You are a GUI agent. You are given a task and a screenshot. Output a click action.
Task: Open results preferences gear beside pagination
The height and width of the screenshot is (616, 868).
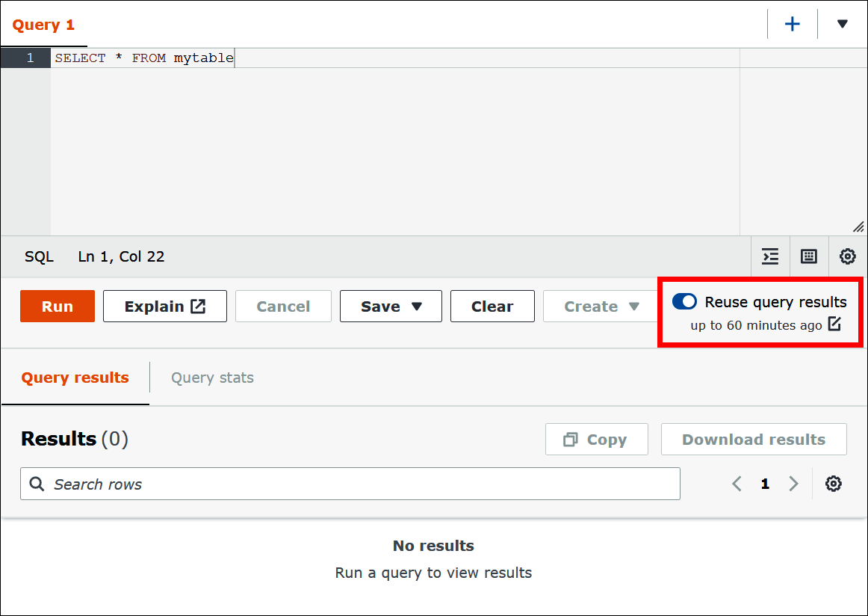point(834,484)
